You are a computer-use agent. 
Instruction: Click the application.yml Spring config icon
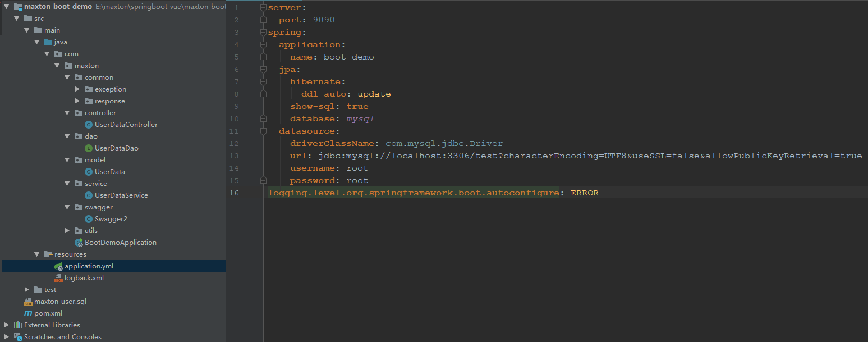58,266
